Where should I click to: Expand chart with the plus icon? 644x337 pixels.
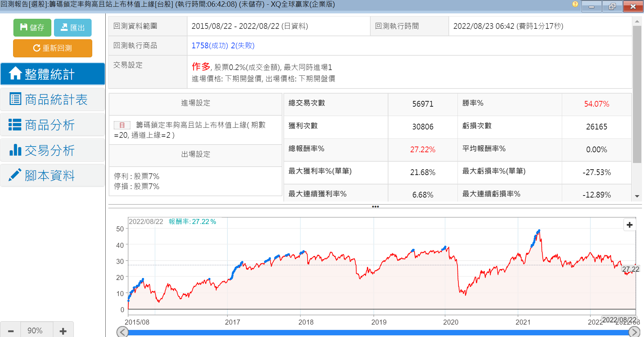630,225
